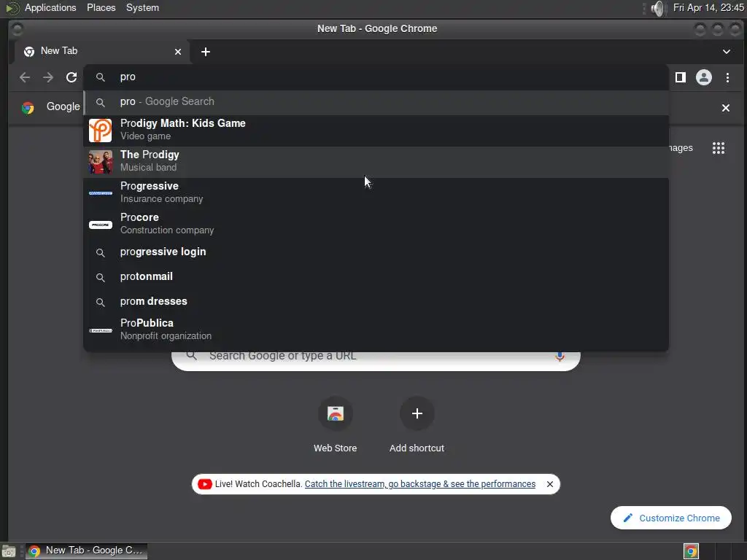Select the prom dresses suggestion

376,301
